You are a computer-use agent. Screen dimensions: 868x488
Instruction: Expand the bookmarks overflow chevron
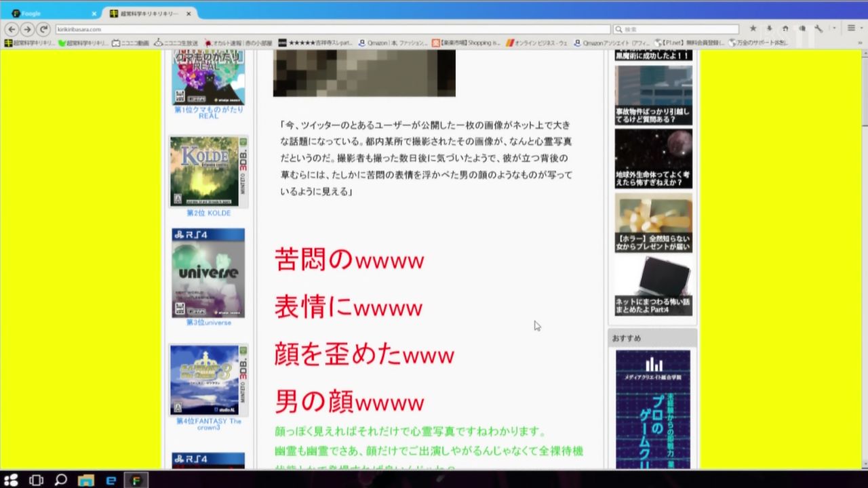860,43
